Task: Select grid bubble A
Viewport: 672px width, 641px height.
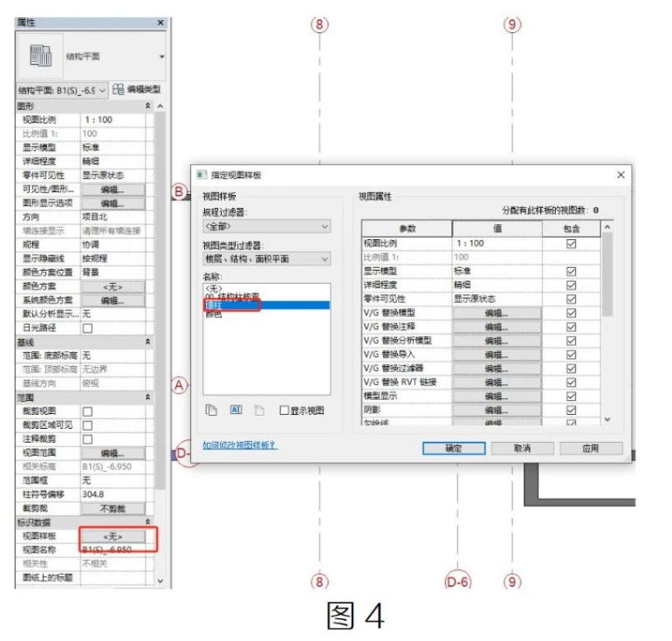Action: coord(179,385)
